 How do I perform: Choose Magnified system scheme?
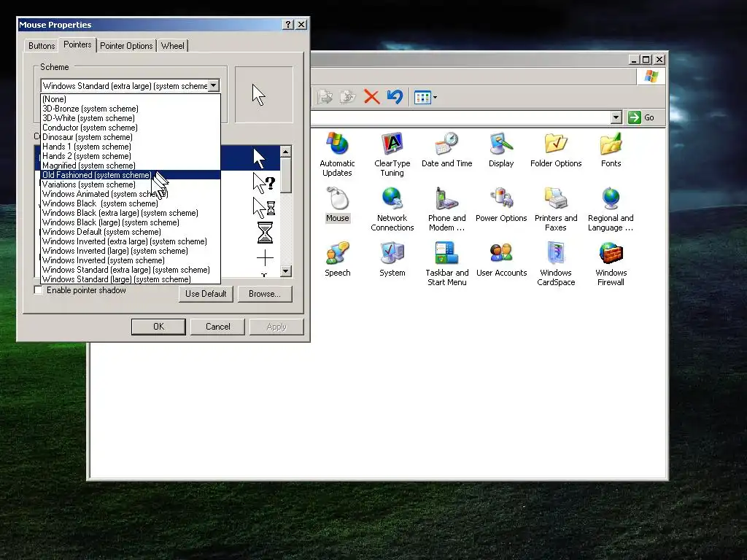[130, 166]
